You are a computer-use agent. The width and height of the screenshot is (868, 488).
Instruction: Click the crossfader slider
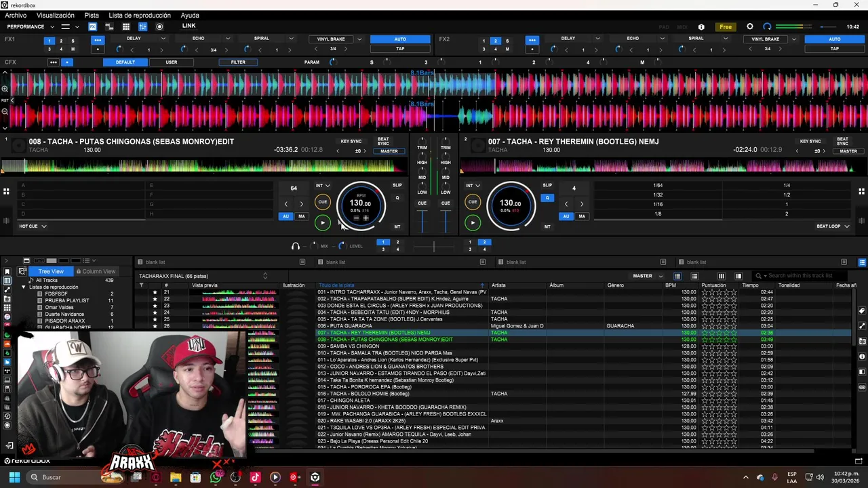(x=434, y=245)
